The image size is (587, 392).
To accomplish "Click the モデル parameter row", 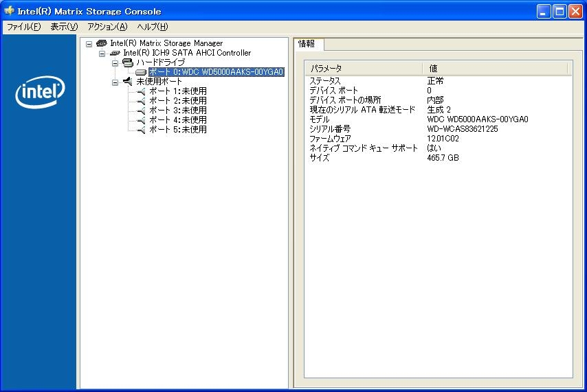I will pos(320,119).
